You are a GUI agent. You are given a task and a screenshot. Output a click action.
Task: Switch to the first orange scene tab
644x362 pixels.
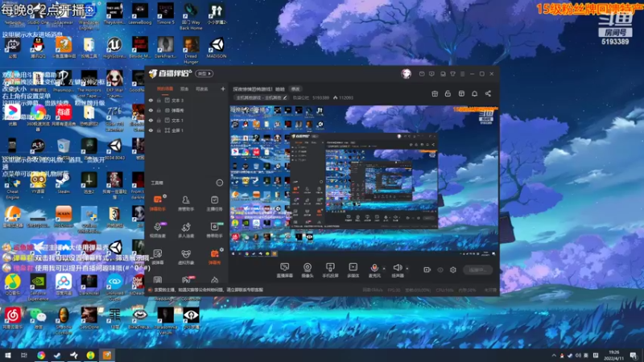coord(165,88)
